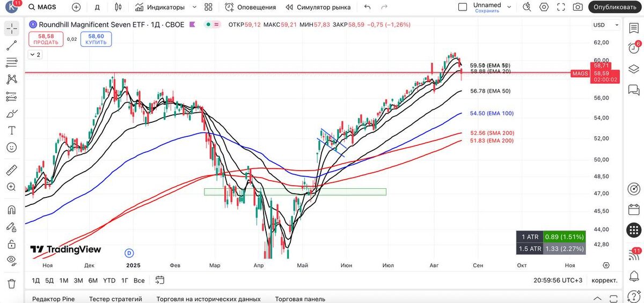Expand the bottom panel chevron
Image resolution: width=644 pixels, height=303 pixels.
click(x=597, y=299)
